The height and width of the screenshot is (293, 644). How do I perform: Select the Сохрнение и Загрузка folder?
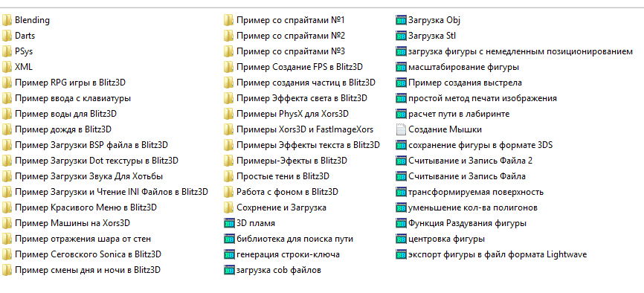(x=275, y=207)
